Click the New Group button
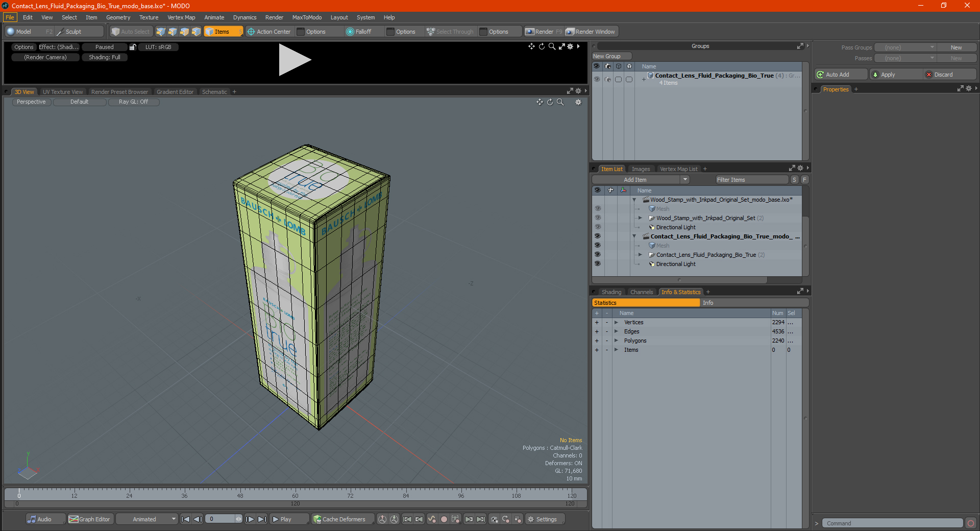Image resolution: width=980 pixels, height=531 pixels. coord(611,56)
